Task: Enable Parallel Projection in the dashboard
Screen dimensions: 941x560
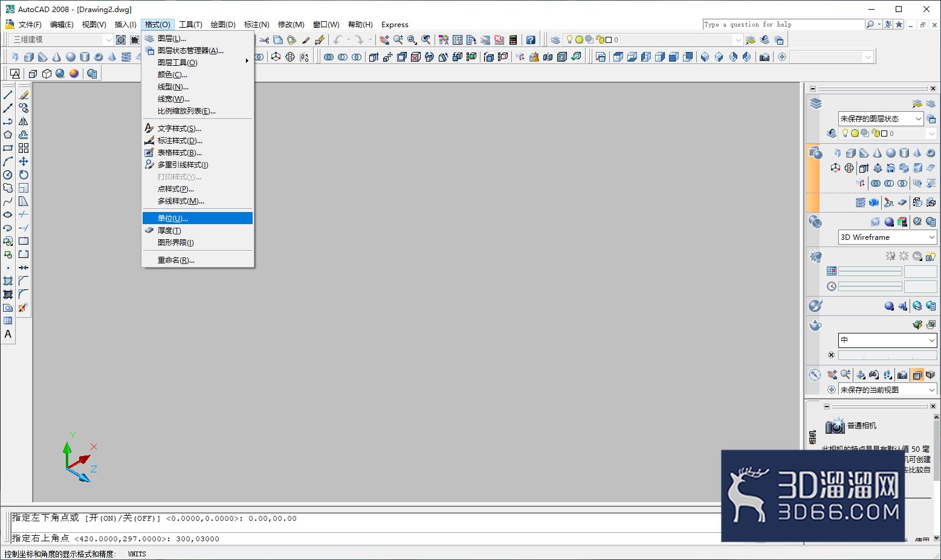Action: (917, 375)
